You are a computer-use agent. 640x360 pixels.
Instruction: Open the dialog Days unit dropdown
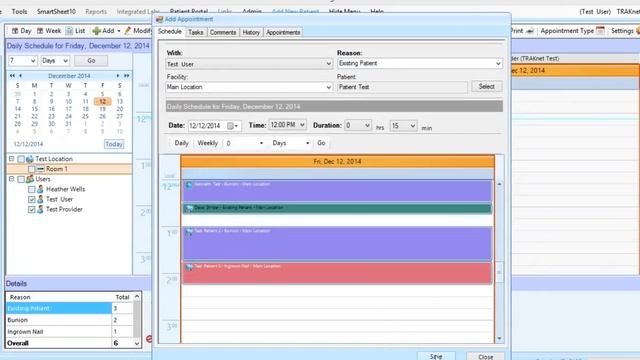point(307,143)
